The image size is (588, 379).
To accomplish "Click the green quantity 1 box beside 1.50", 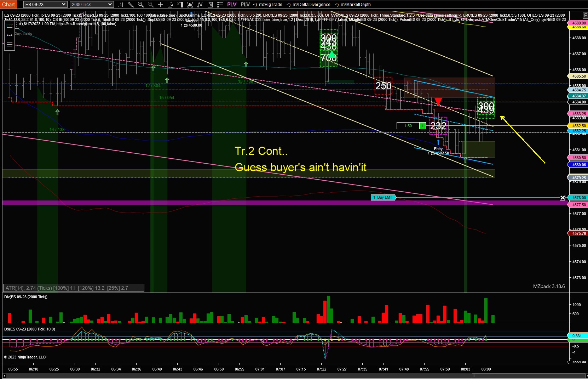I will [x=422, y=126].
